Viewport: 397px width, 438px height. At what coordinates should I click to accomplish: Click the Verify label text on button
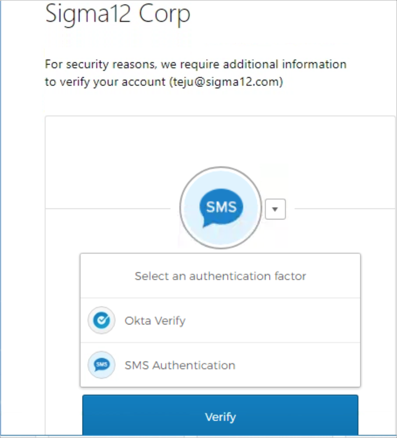coord(220,417)
